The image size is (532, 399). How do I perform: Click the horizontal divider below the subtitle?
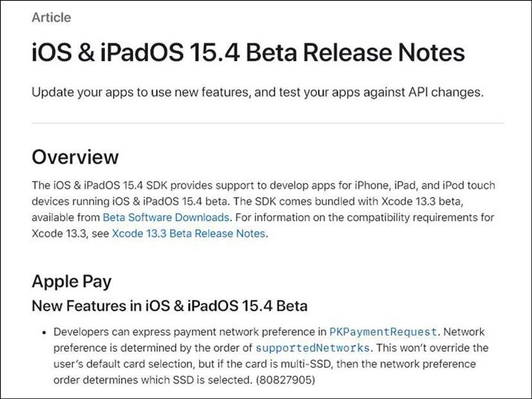coord(267,122)
